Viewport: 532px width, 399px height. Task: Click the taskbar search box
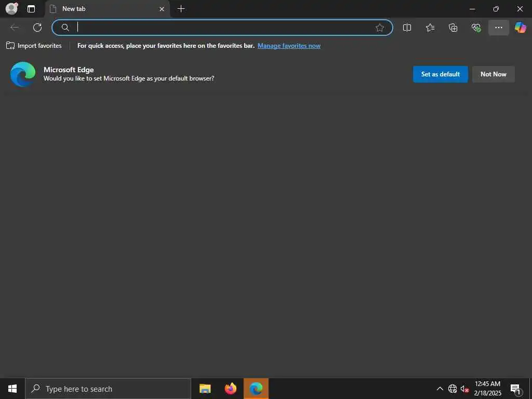point(108,389)
